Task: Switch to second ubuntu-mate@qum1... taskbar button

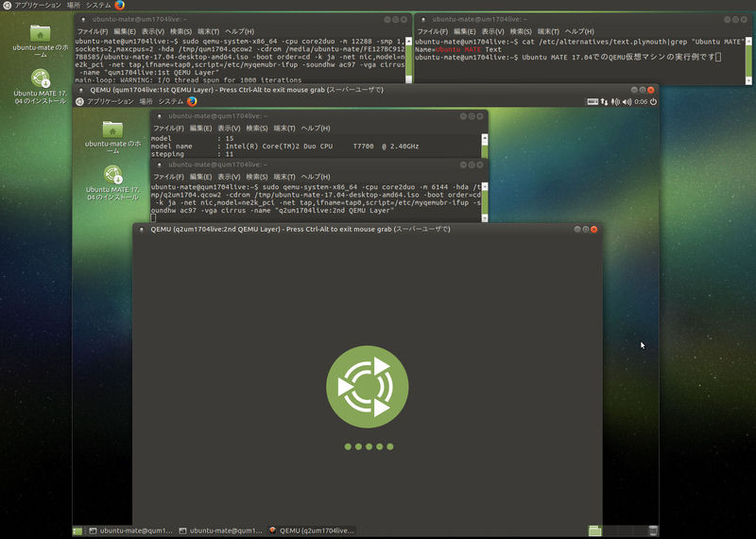Action: 220,530
